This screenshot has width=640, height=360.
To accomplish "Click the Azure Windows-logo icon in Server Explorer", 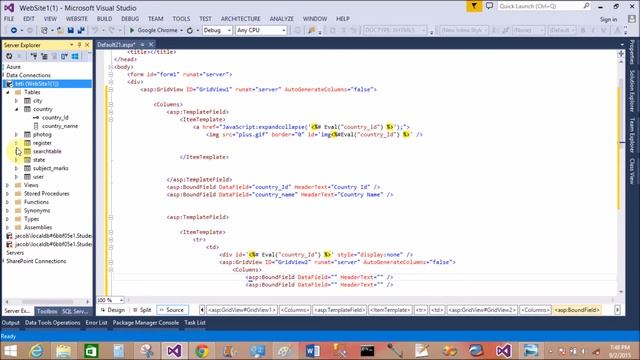I will click(75, 56).
